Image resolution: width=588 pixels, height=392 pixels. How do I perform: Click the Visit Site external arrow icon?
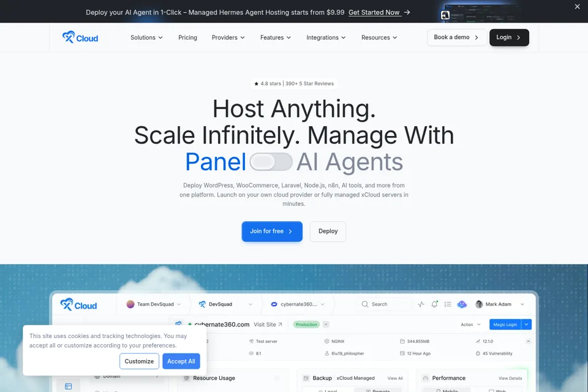click(x=280, y=325)
